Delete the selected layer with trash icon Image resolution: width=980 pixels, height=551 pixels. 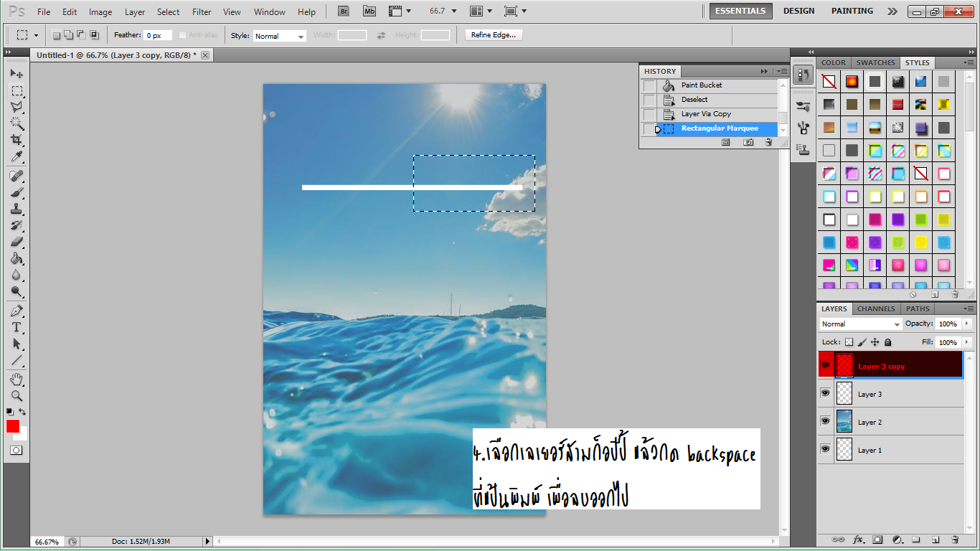pyautogui.click(x=955, y=540)
